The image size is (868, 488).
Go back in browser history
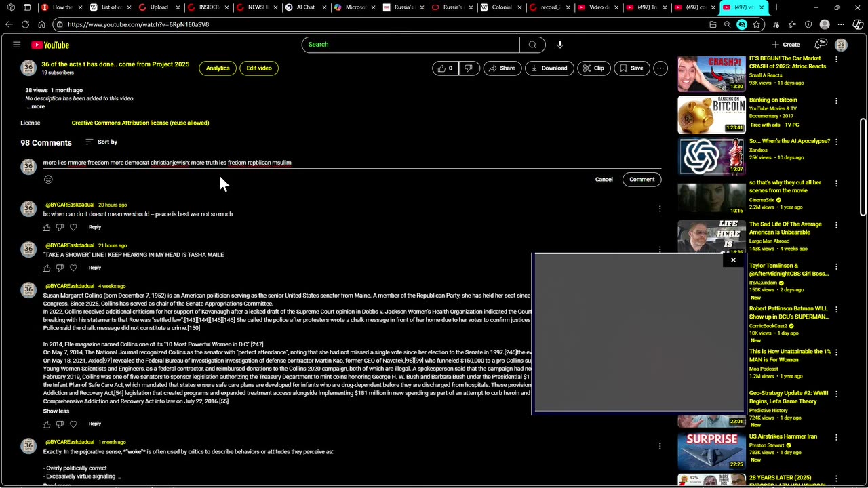tap(9, 24)
